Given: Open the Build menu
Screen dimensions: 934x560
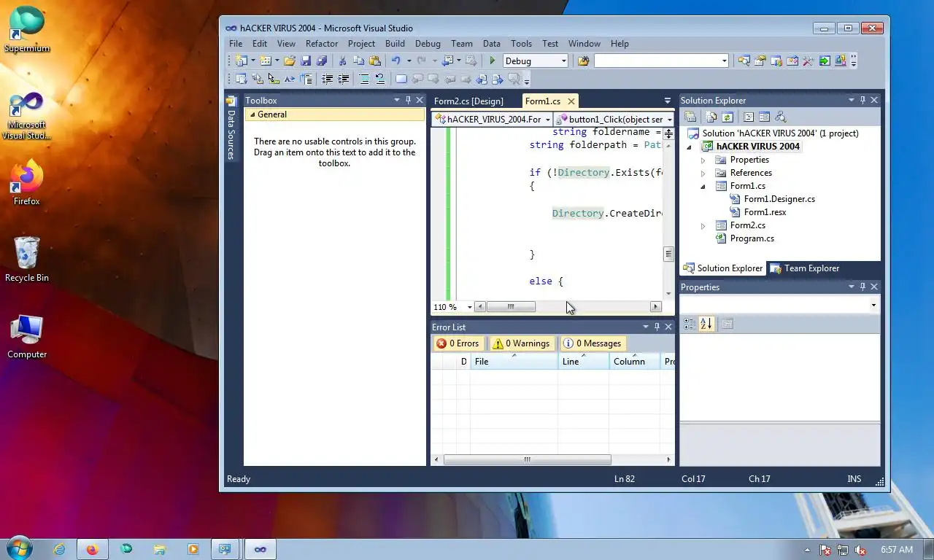Looking at the screenshot, I should coord(395,44).
